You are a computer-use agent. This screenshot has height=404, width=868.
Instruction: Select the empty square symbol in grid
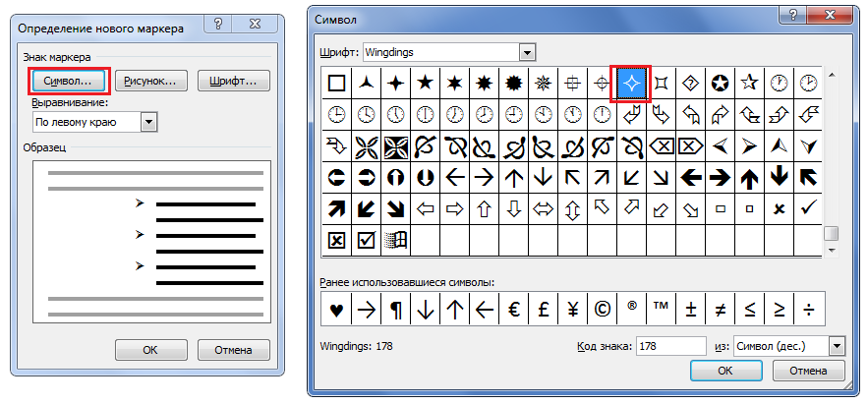[x=336, y=84]
